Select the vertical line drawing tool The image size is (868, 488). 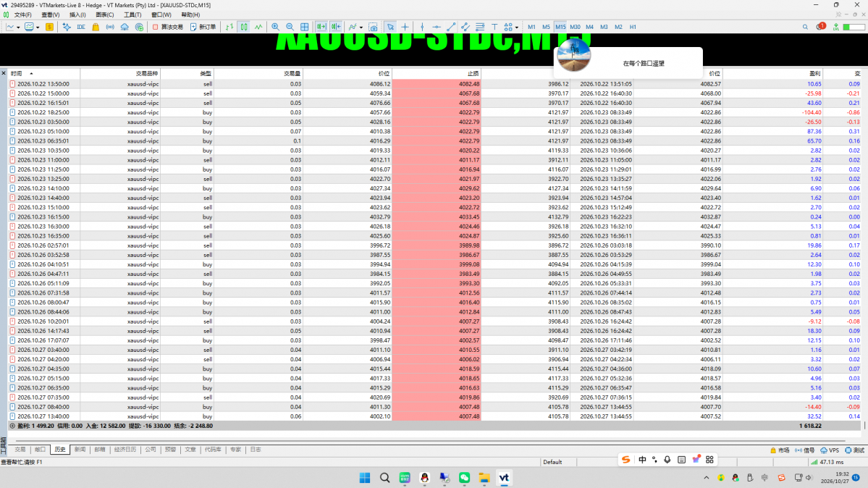click(422, 27)
